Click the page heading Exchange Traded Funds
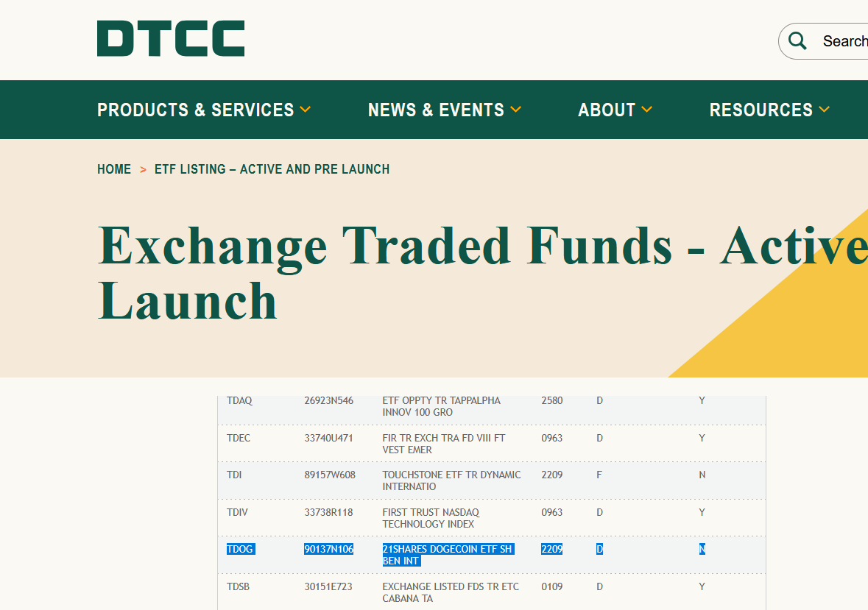Screen dimensions: 868x610 click(368, 247)
